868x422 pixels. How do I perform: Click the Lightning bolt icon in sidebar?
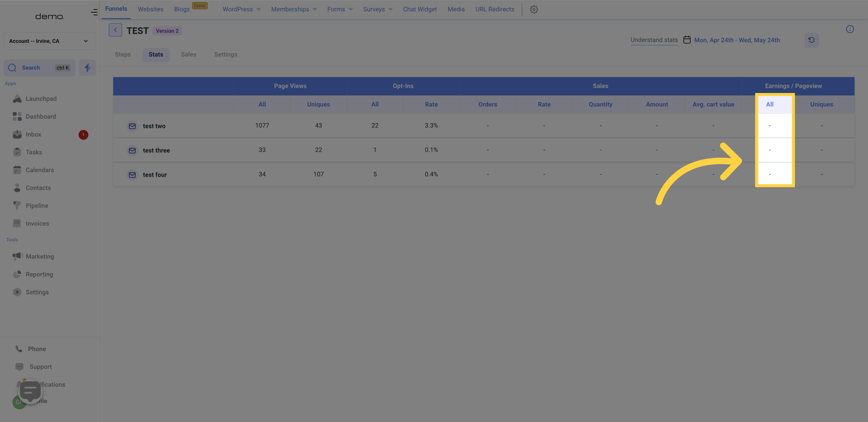click(87, 68)
